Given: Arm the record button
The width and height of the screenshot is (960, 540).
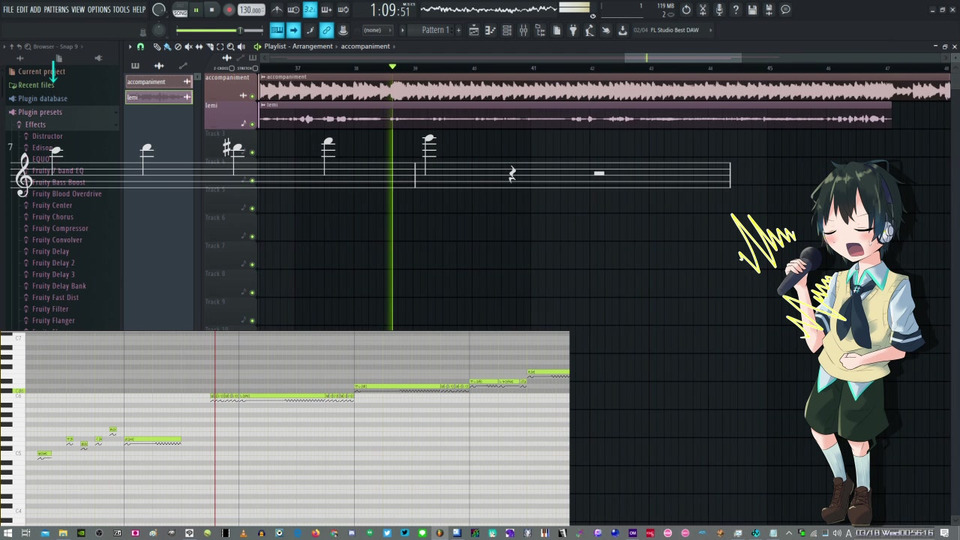Looking at the screenshot, I should (228, 10).
